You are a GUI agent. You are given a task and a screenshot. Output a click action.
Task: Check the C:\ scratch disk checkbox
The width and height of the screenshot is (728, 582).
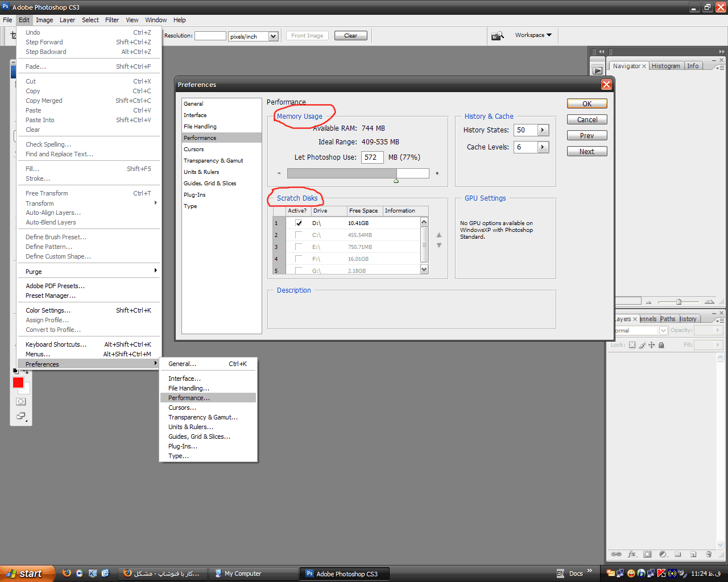pyautogui.click(x=299, y=235)
